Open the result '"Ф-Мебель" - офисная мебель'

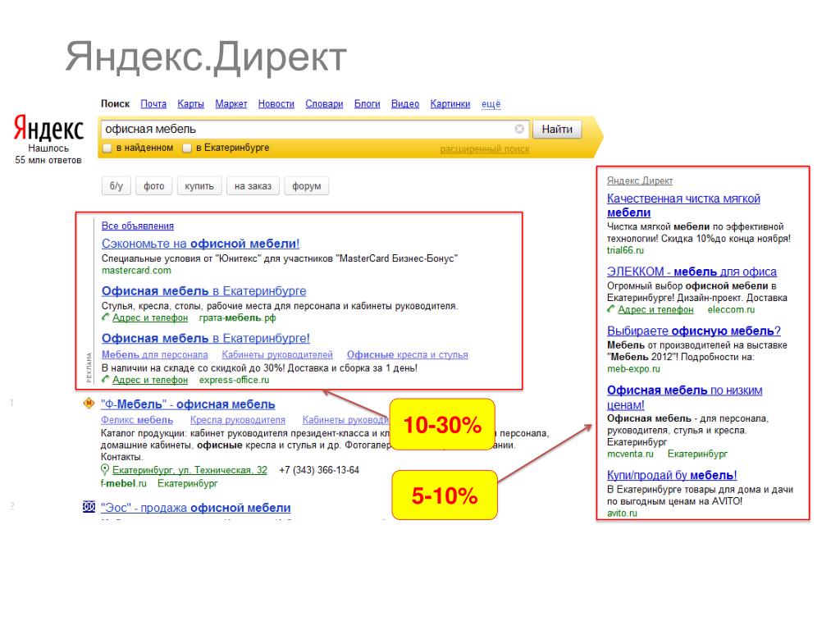188,404
